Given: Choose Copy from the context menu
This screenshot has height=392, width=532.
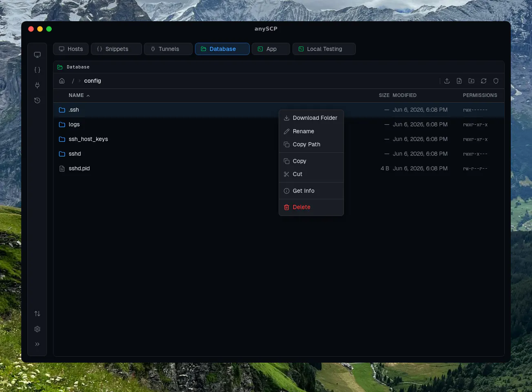Looking at the screenshot, I should click(x=311, y=161).
